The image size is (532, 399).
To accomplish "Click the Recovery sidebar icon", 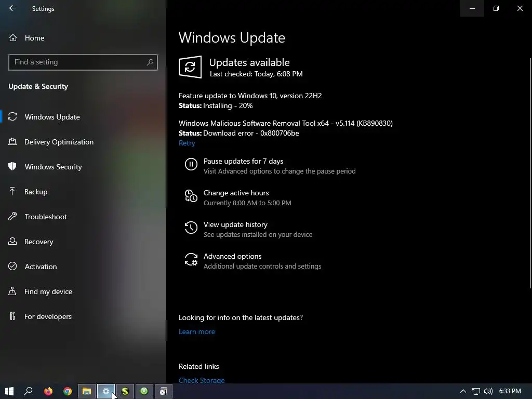I will click(x=12, y=241).
